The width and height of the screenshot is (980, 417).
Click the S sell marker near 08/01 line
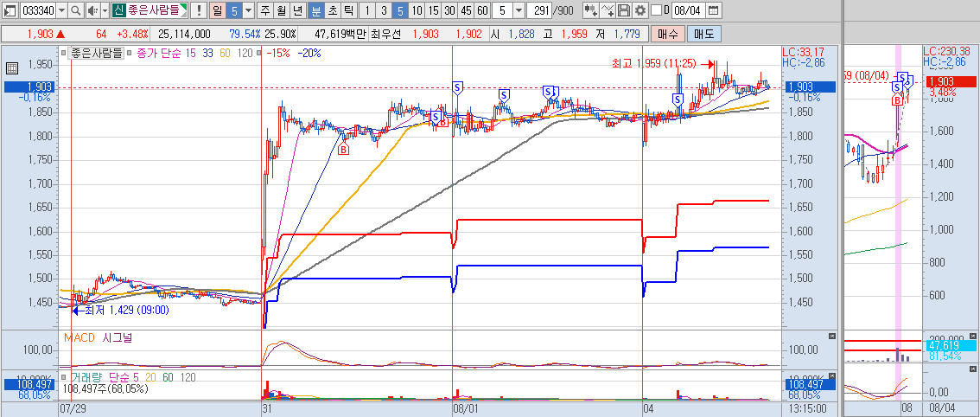pos(457,87)
